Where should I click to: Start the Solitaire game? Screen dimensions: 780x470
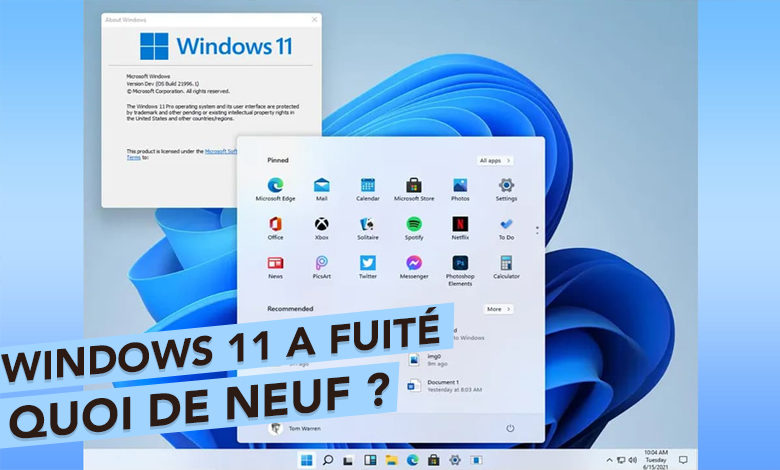(368, 228)
